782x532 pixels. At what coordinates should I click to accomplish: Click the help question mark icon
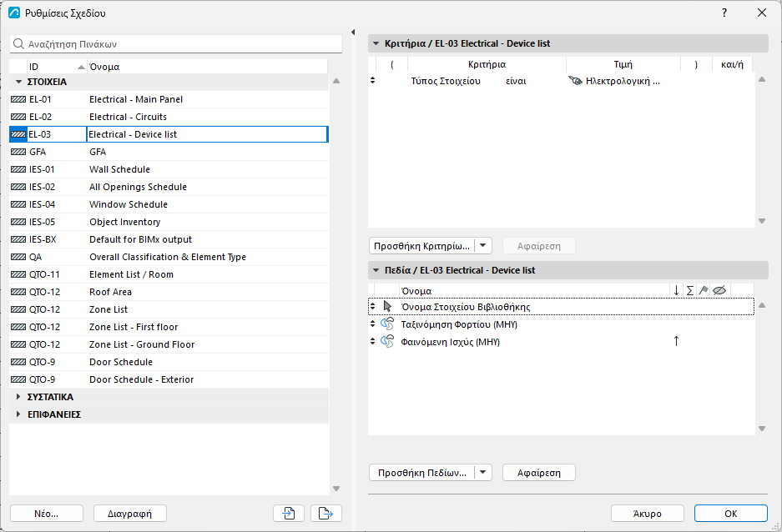click(x=724, y=13)
